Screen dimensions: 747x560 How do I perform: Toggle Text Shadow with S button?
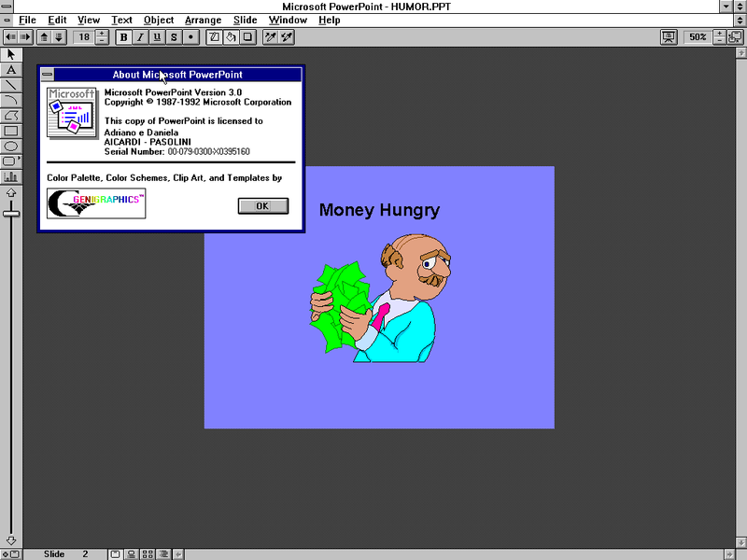tap(174, 36)
